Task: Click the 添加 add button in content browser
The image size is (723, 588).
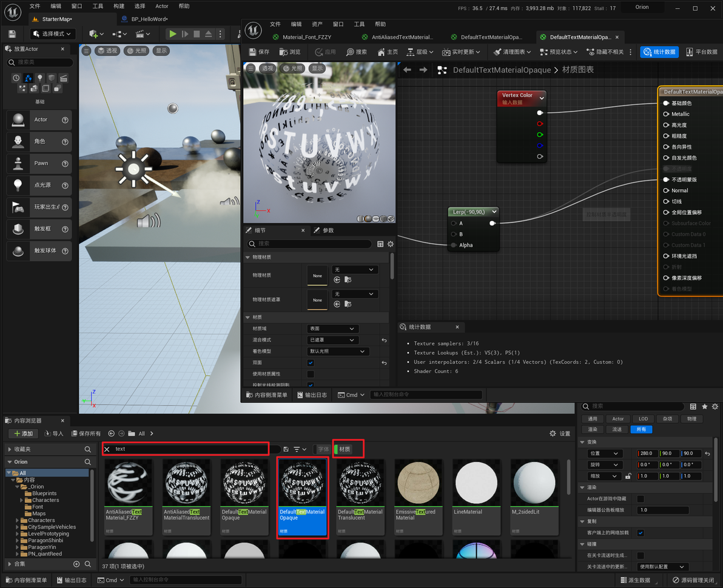Action: tap(24, 433)
